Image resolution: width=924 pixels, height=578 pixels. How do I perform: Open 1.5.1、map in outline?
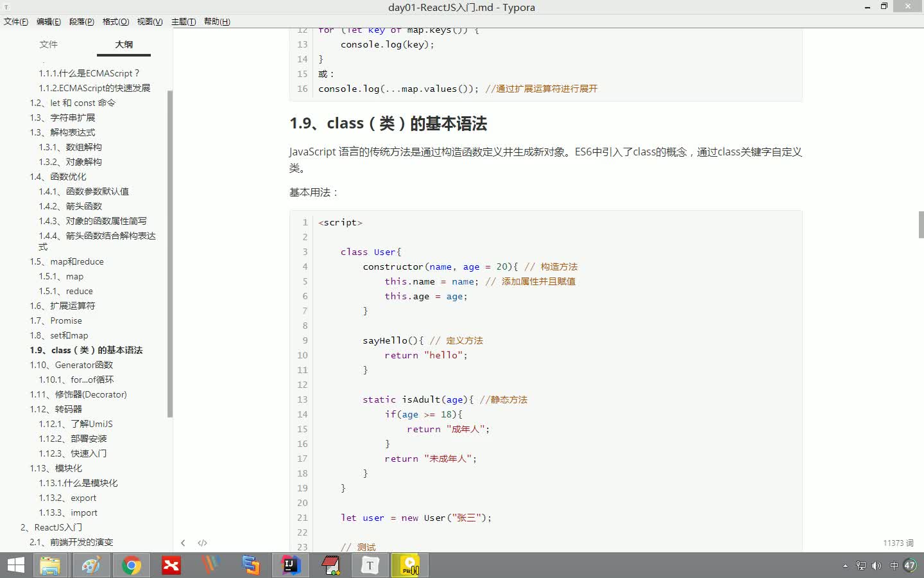tap(61, 276)
